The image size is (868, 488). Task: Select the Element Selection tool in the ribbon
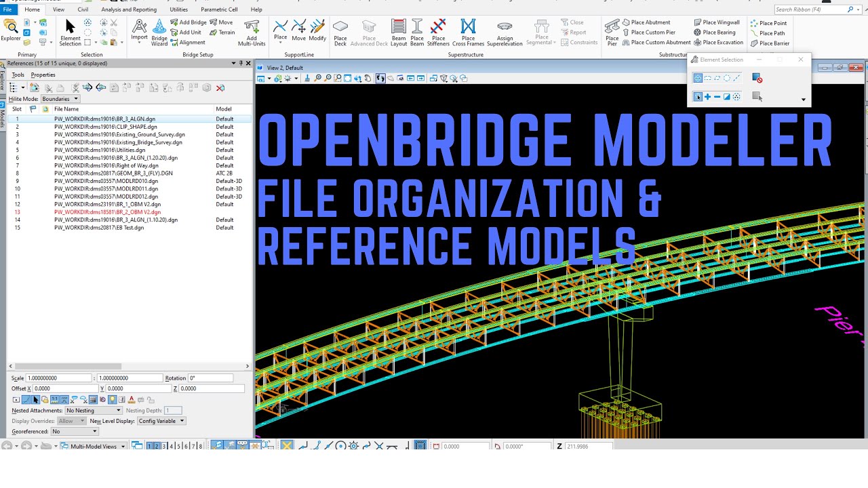coord(70,33)
